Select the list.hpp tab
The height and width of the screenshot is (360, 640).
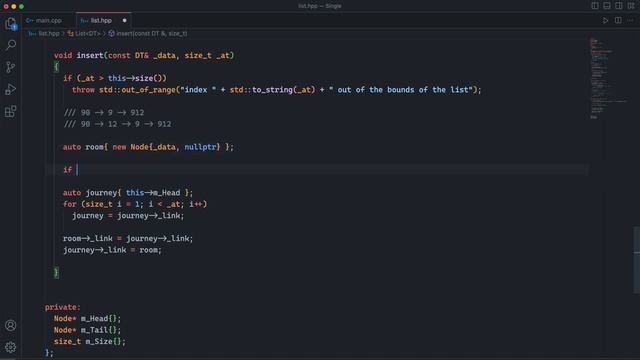[101, 20]
